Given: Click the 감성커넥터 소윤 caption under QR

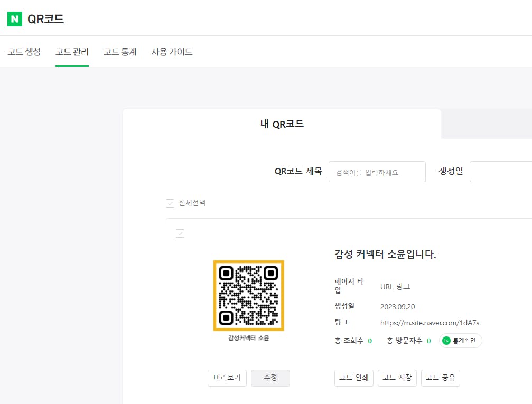Looking at the screenshot, I should coord(248,338).
